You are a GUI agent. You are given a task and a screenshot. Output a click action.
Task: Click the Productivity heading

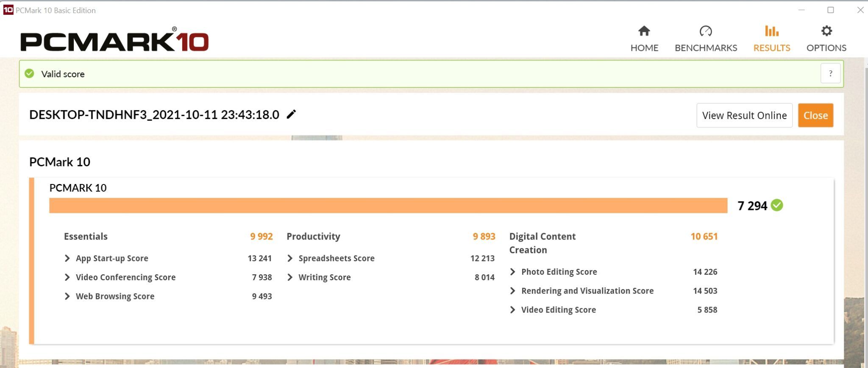tap(313, 236)
